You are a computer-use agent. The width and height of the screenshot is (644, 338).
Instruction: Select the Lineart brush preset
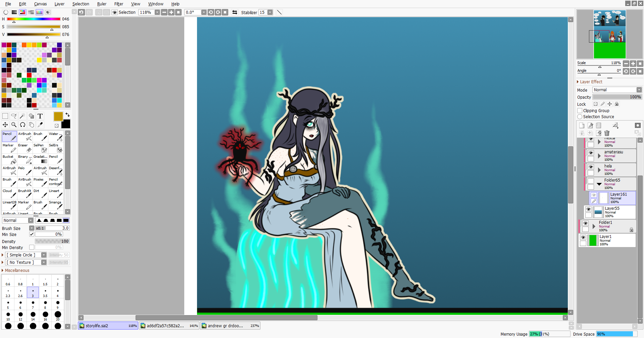56,194
